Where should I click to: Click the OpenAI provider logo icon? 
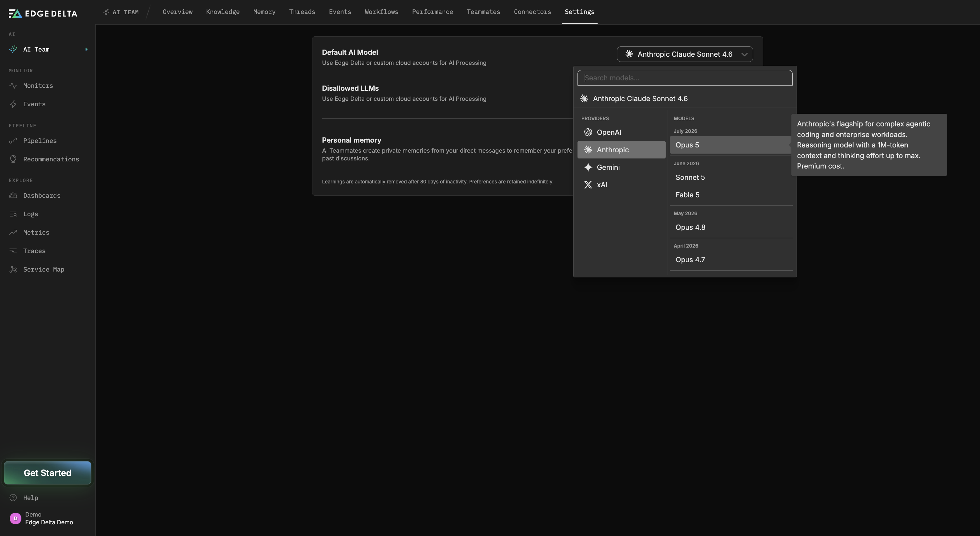tap(588, 133)
